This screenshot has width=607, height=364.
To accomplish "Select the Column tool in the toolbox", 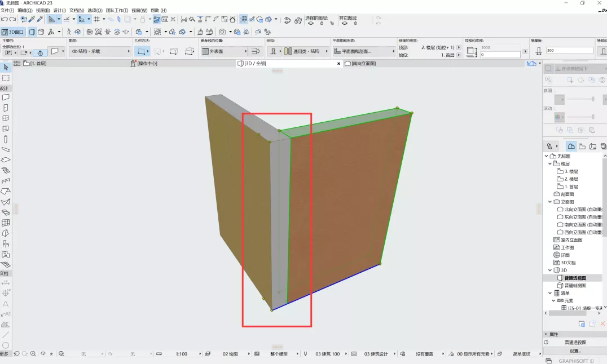I will pos(6,139).
